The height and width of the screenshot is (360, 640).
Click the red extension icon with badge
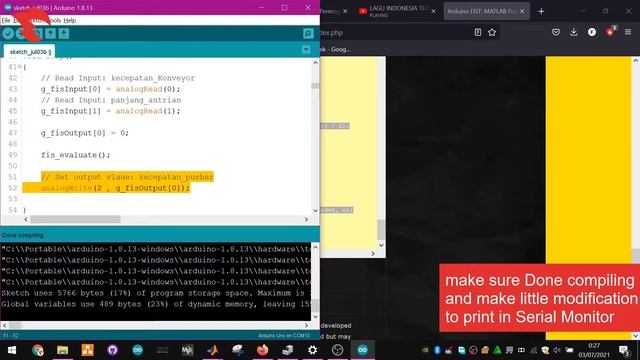click(x=610, y=32)
